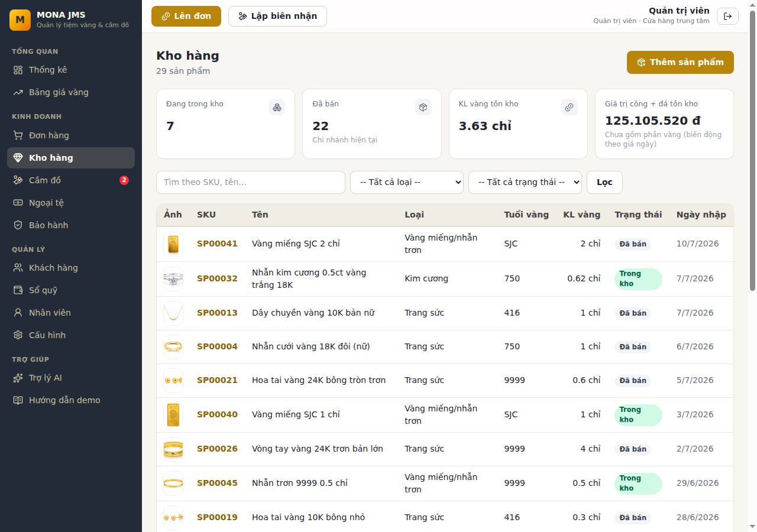Open thumbnail of Hoa tai vàng 24K
Image resolution: width=757 pixels, height=532 pixels.
(x=173, y=381)
